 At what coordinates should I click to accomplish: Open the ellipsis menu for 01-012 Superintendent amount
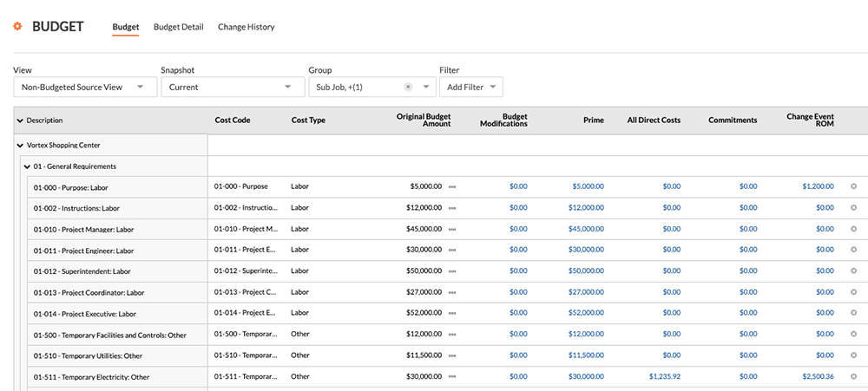[x=452, y=271]
